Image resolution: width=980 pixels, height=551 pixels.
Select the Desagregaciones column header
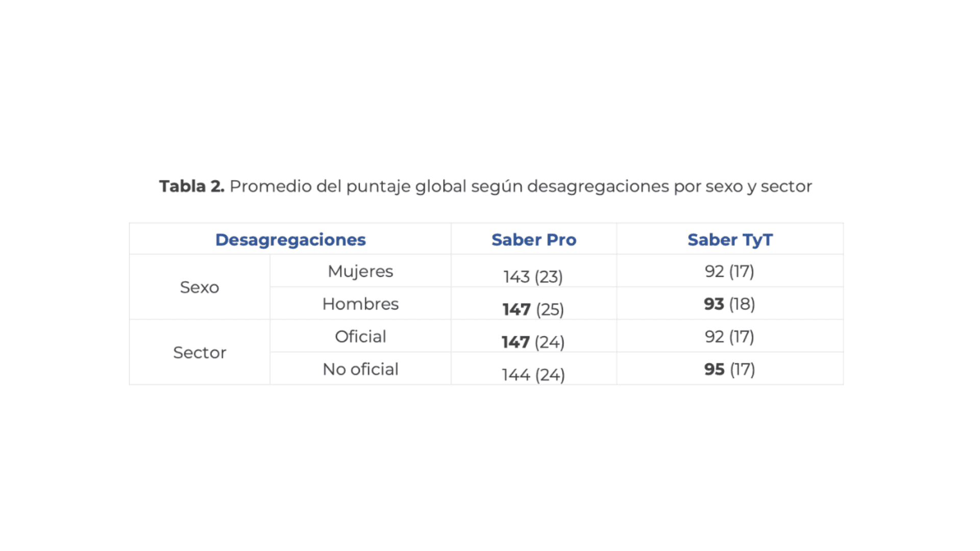click(x=290, y=240)
